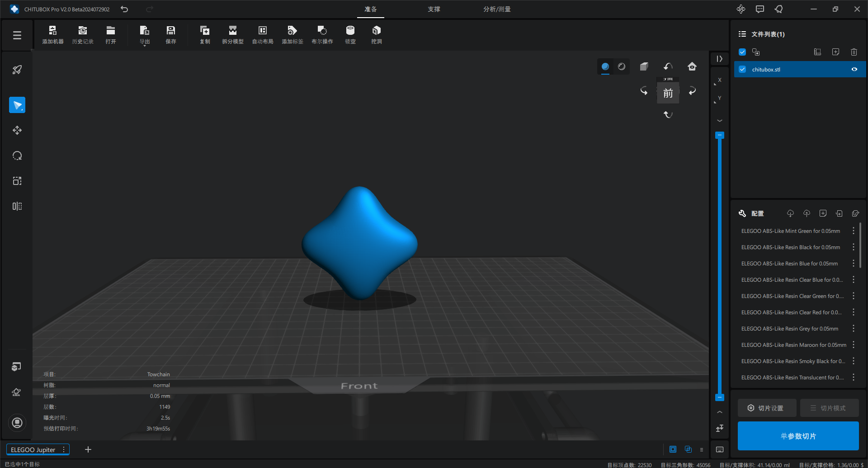Click the 保存 save icon
The image size is (868, 468).
coord(171,35)
